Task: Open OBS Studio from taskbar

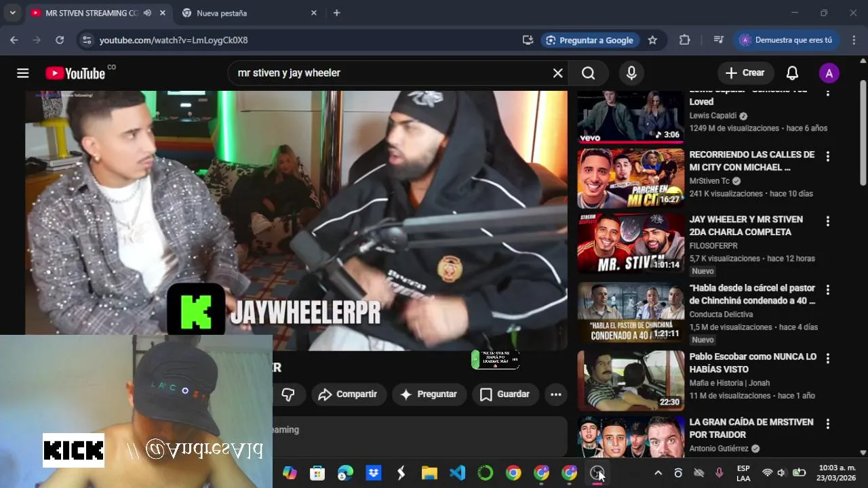Action: [597, 473]
